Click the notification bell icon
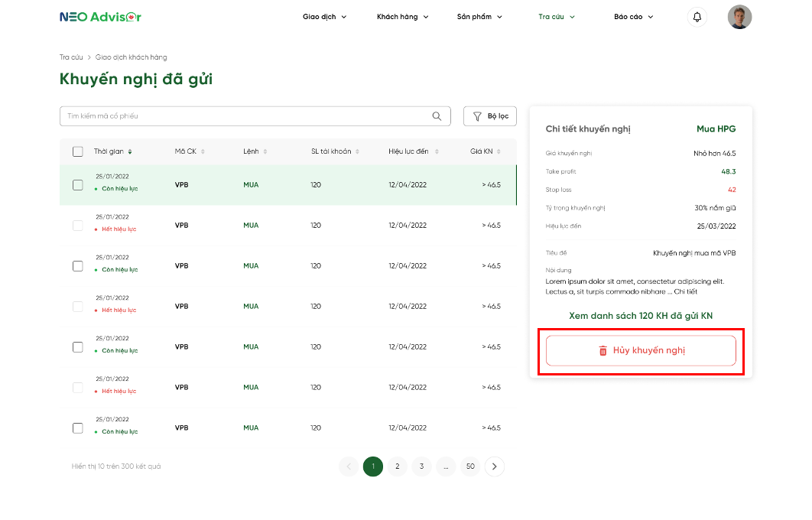This screenshot has height=520, width=812. (697, 17)
